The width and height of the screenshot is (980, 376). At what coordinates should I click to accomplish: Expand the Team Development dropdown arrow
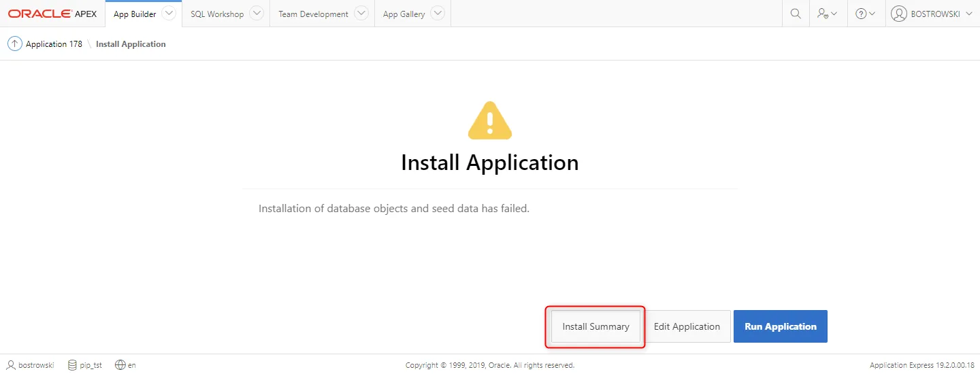[361, 14]
